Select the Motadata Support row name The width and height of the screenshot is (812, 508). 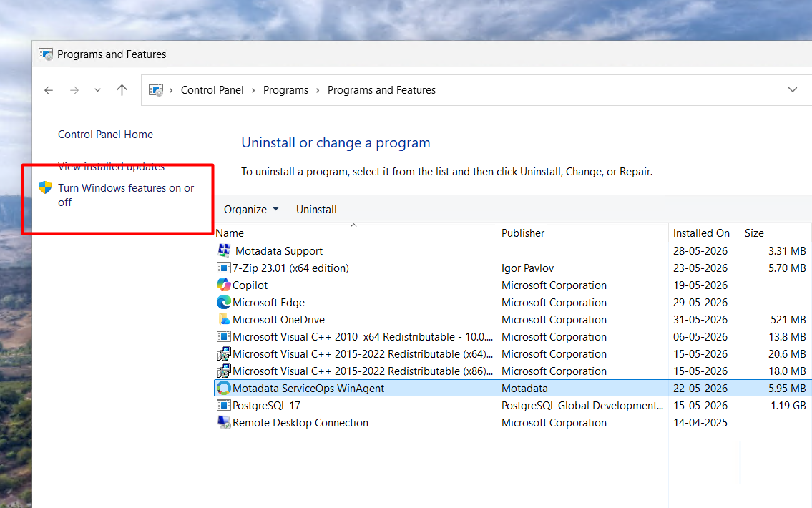[x=278, y=251]
